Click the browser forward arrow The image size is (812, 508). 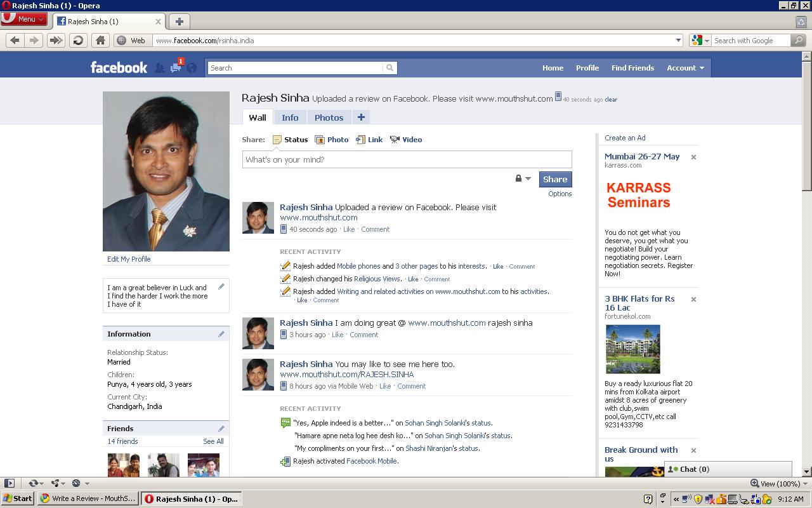[34, 40]
